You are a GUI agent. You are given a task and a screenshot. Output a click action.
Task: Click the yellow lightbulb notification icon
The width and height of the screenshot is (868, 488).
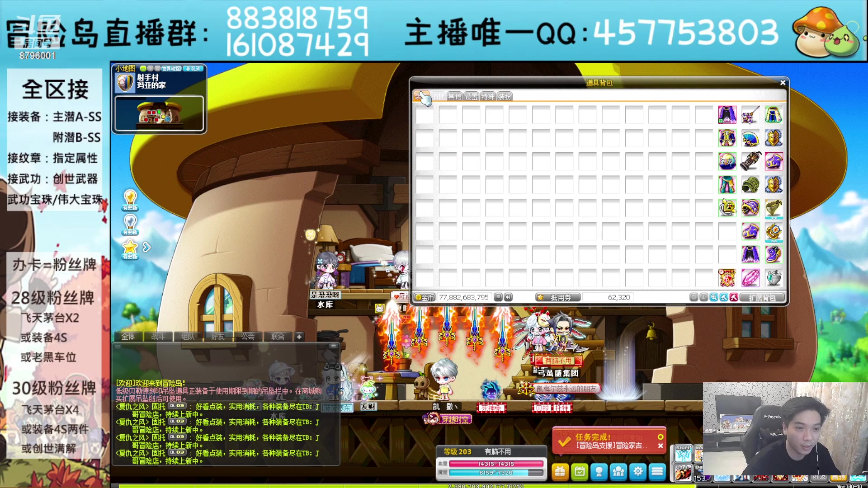130,200
